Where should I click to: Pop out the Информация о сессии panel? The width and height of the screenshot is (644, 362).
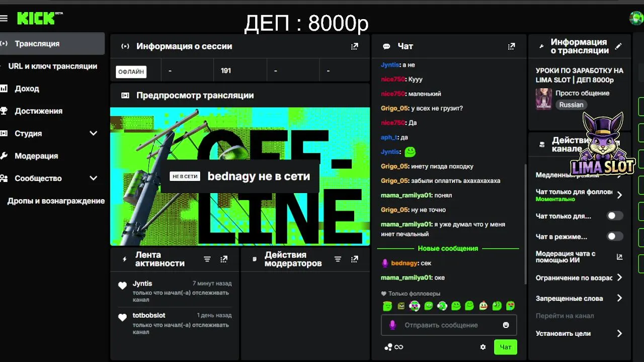[x=355, y=46]
